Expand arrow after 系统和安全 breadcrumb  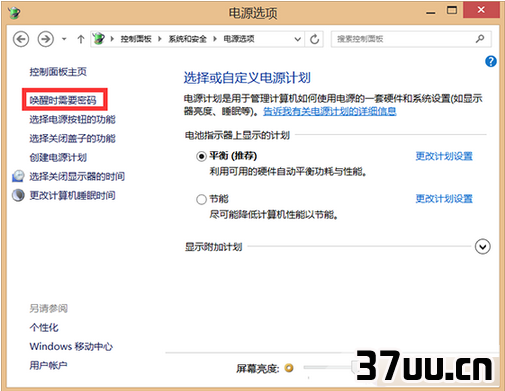(215, 39)
